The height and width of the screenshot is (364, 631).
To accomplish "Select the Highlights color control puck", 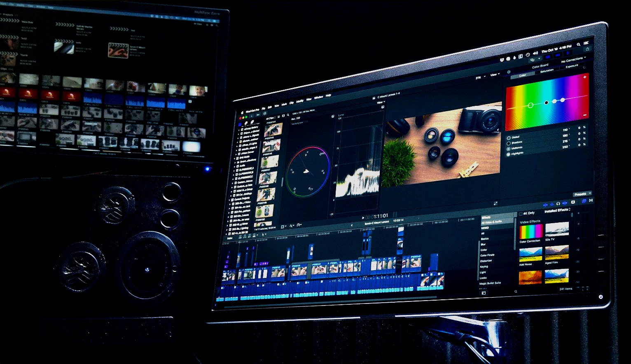I will [563, 100].
